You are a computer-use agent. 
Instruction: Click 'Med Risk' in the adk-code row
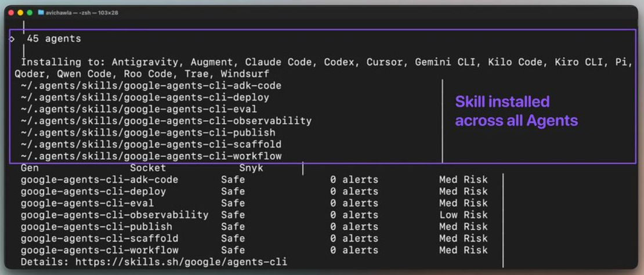click(x=464, y=180)
